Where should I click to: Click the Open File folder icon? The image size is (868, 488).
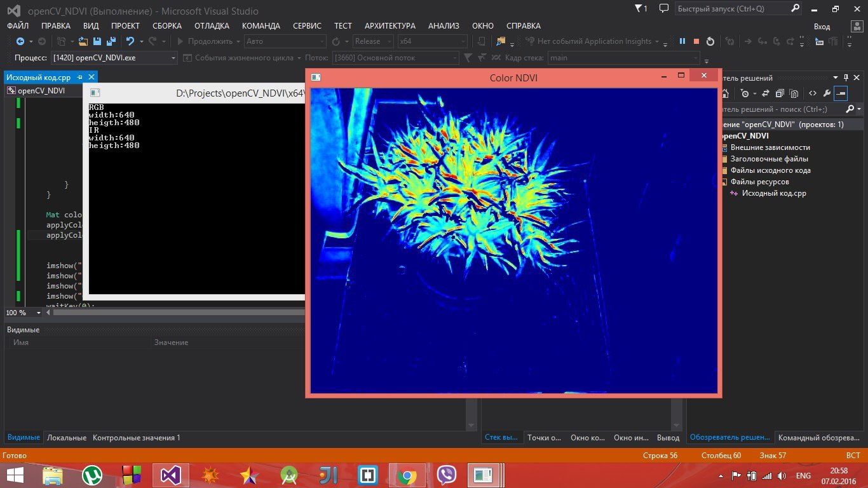[x=83, y=41]
